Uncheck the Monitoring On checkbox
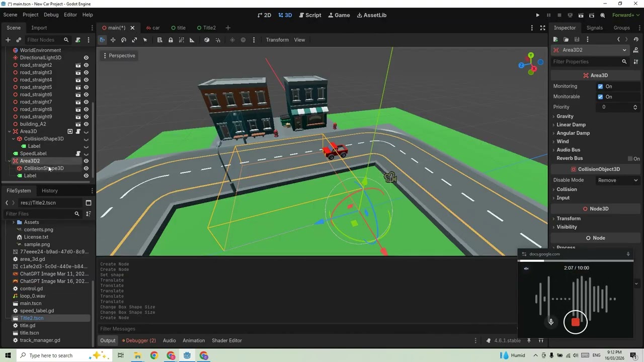 [x=600, y=86]
